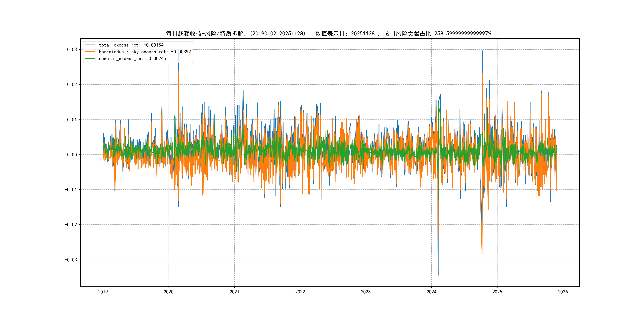The width and height of the screenshot is (644, 322).
Task: Click the blue total_excess_ret legend line
Action: (x=90, y=45)
